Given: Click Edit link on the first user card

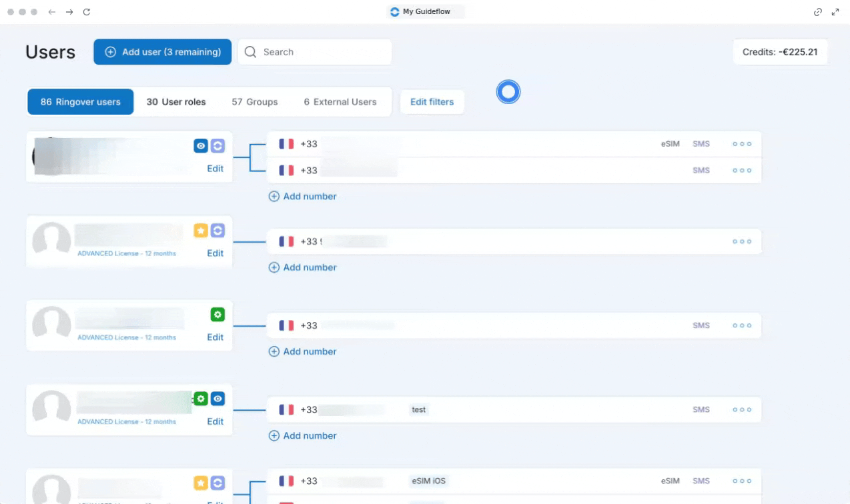Looking at the screenshot, I should pyautogui.click(x=215, y=169).
